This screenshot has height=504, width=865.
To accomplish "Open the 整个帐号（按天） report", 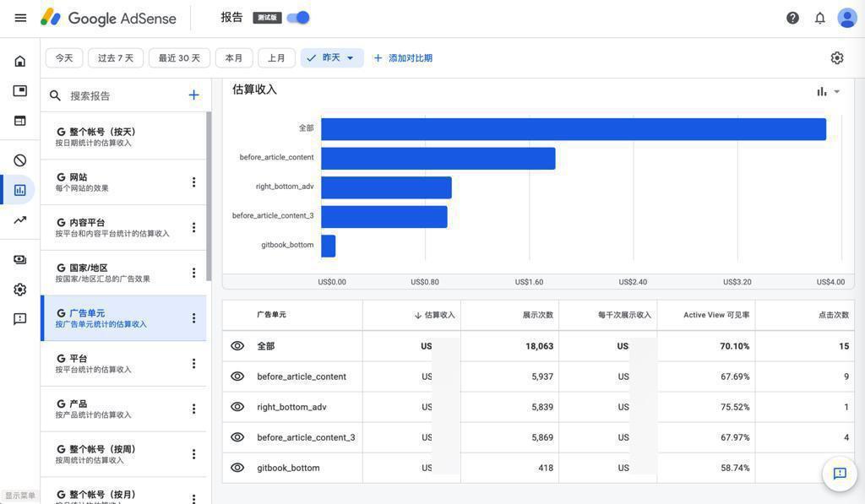I will pos(123,136).
